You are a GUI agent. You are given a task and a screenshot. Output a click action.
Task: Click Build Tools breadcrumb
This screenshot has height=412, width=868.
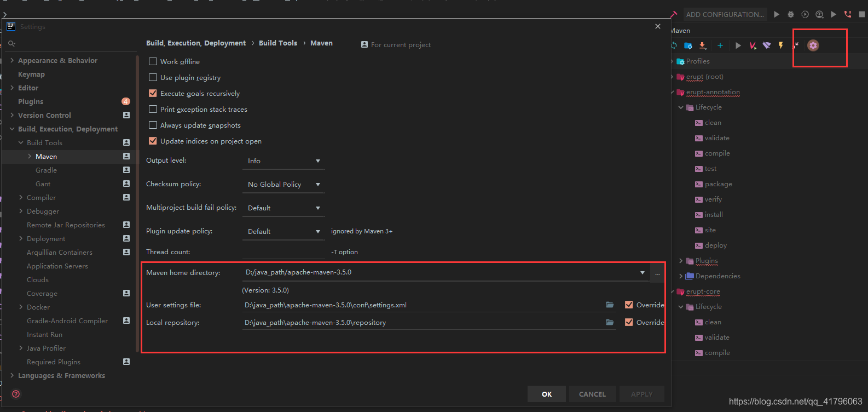coord(278,43)
